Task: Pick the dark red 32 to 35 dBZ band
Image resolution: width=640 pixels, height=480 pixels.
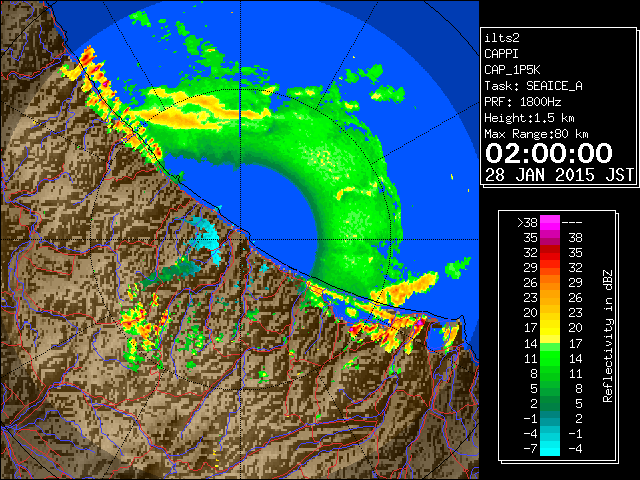Action: click(550, 253)
